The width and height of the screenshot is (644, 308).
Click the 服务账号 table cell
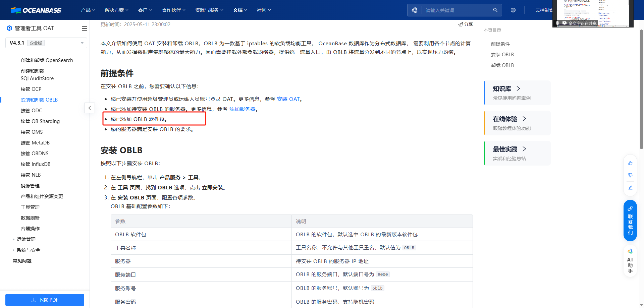point(201,288)
